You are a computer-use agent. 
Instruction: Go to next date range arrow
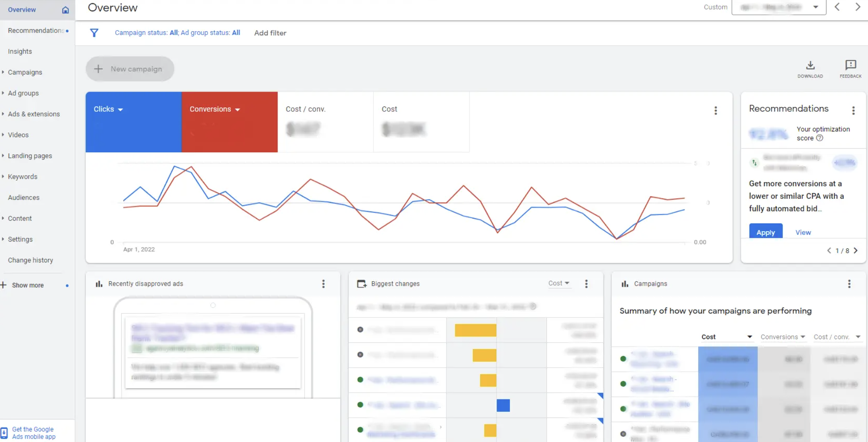(x=858, y=7)
